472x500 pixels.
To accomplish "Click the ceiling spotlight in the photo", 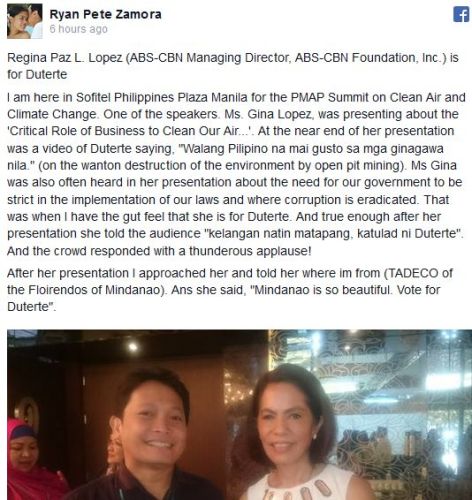I will 133,347.
